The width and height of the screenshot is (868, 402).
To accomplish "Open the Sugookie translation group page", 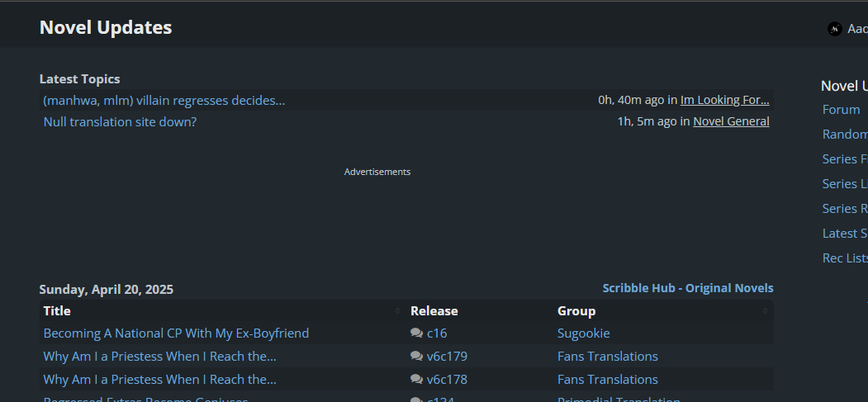I will [x=583, y=333].
